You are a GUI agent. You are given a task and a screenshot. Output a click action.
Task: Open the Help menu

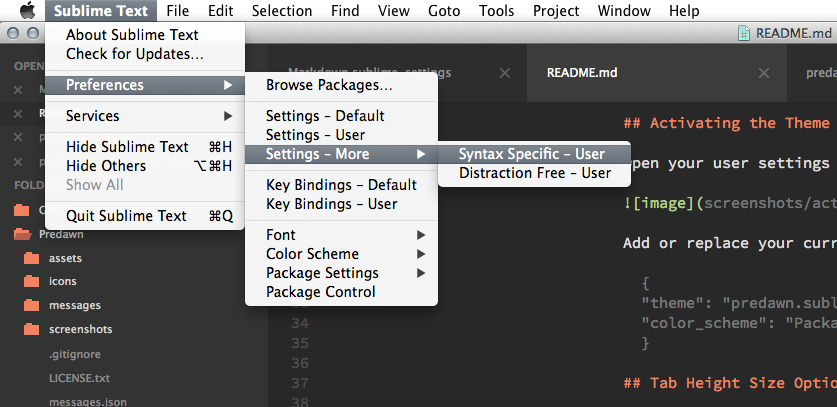tap(684, 11)
